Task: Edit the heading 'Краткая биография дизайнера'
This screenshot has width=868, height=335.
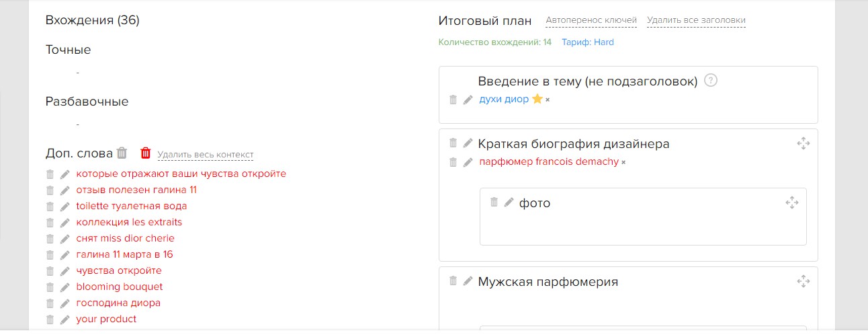Action: [468, 143]
